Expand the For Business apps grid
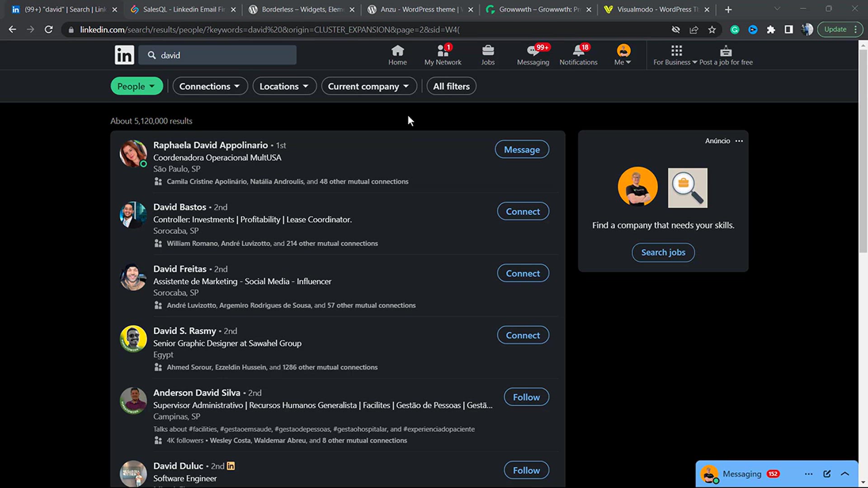The height and width of the screenshot is (488, 868). pos(675,55)
